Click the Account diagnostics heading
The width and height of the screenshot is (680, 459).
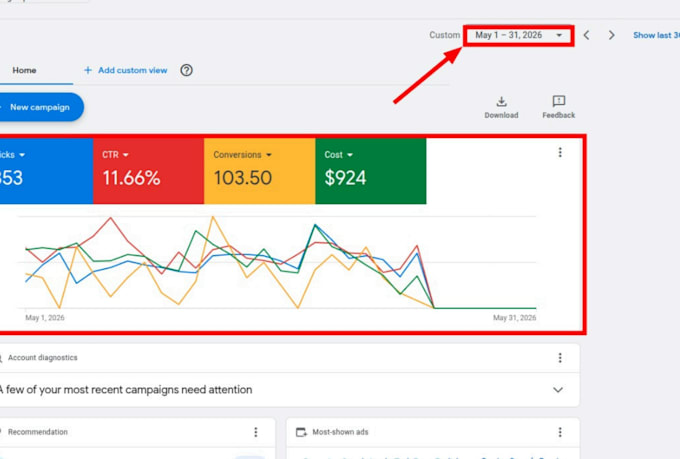(x=42, y=358)
